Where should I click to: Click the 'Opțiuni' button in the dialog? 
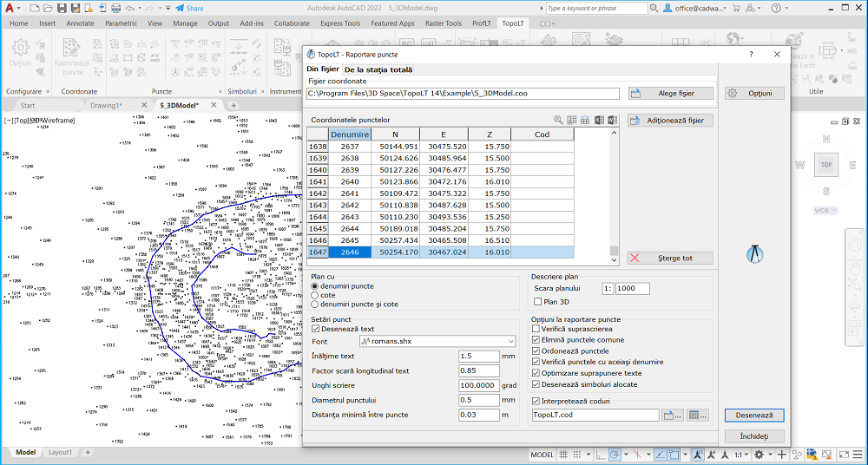click(754, 94)
